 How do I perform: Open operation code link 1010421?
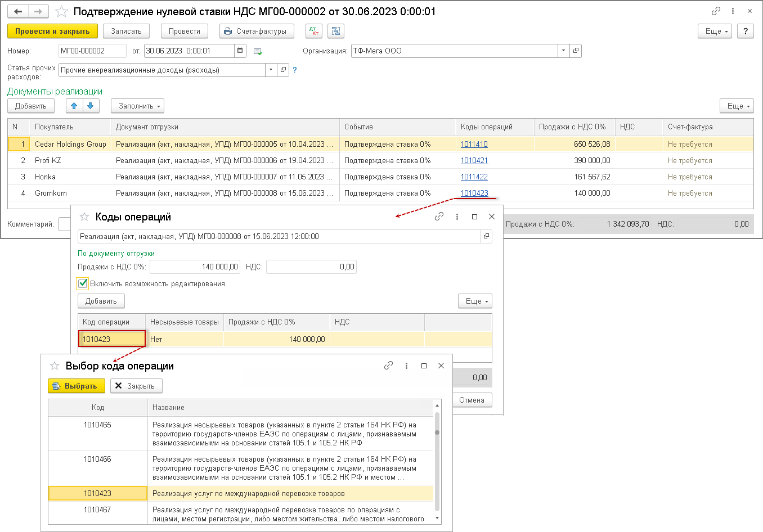[474, 160]
